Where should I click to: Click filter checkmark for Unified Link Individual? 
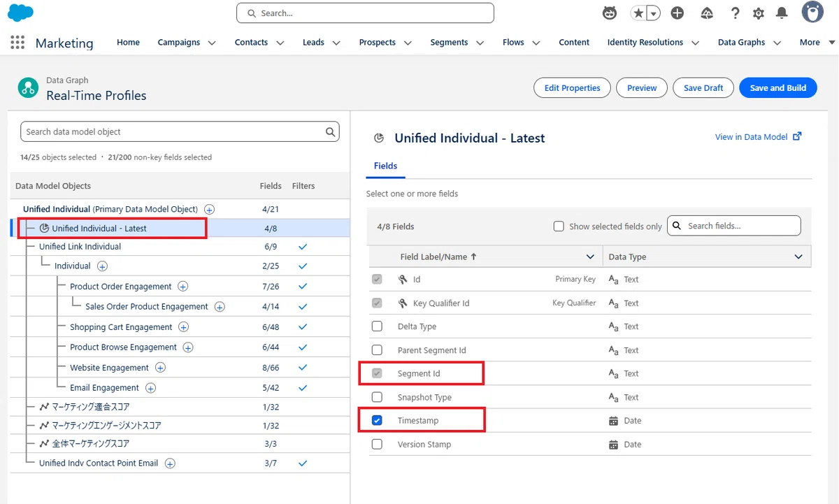pos(303,247)
